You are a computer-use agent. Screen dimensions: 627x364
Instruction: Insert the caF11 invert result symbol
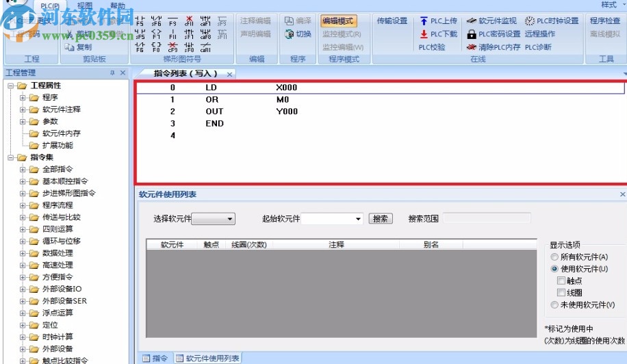pos(205,47)
